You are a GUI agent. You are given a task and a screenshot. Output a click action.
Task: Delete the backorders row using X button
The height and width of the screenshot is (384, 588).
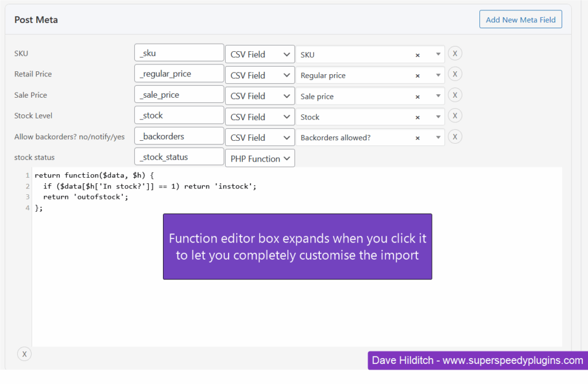coord(455,136)
